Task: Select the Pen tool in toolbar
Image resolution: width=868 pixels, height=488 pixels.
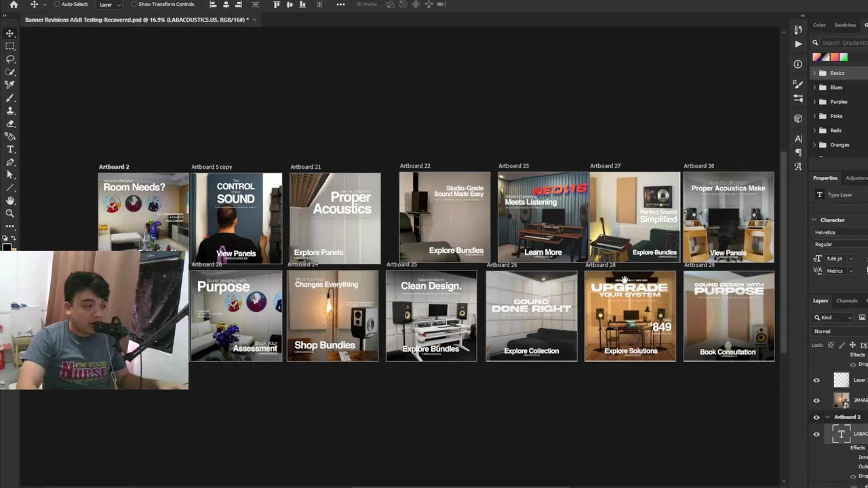Action: pyautogui.click(x=10, y=162)
